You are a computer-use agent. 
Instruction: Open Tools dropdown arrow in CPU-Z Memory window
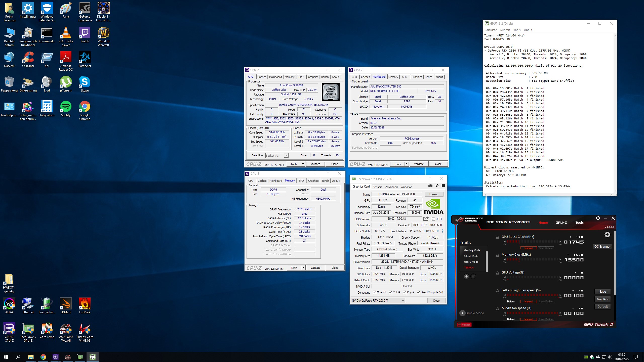tap(303, 268)
